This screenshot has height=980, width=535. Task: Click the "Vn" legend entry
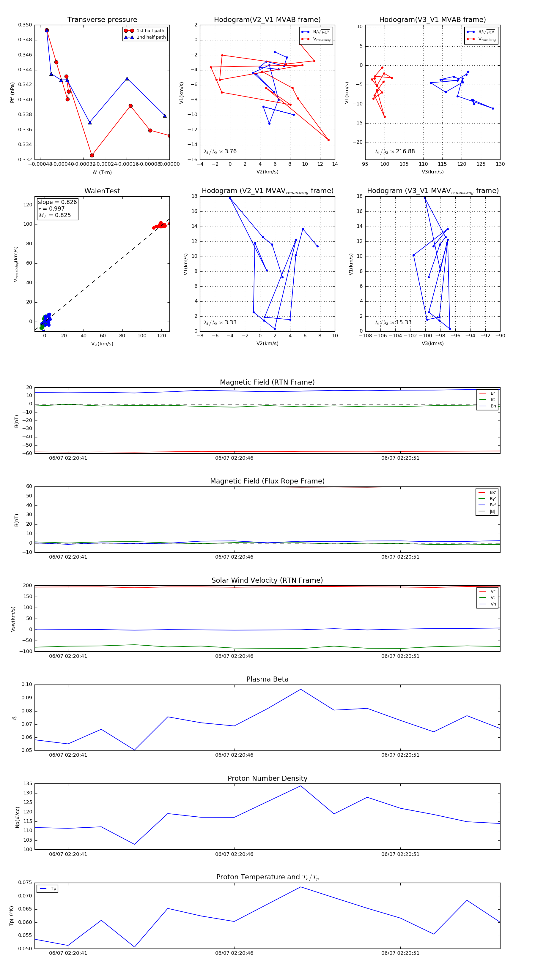(x=487, y=604)
